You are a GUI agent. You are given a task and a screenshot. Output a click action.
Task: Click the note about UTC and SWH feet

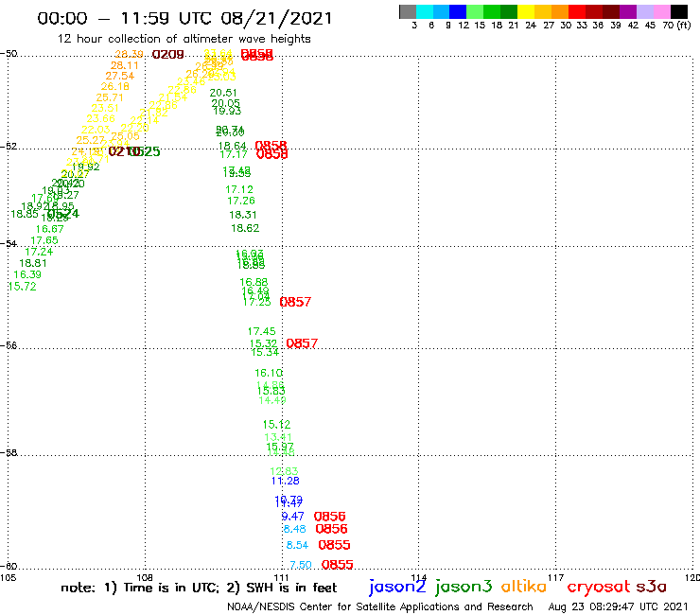[x=199, y=588]
